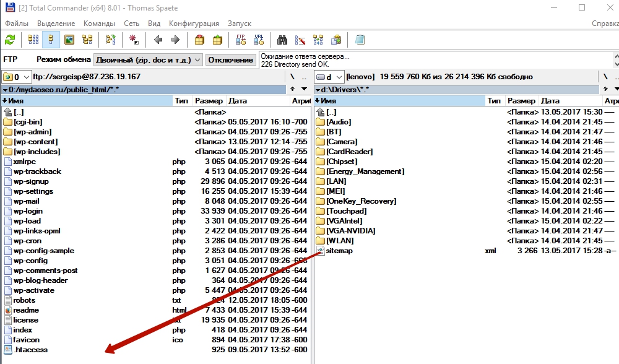Go to root with left panel backslash button
The height and width of the screenshot is (364, 619).
click(293, 77)
